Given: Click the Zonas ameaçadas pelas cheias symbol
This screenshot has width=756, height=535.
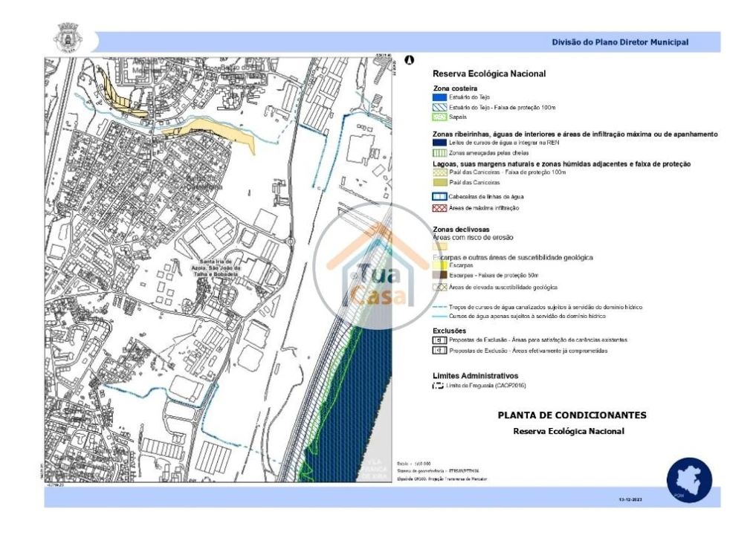Looking at the screenshot, I should pos(440,152).
